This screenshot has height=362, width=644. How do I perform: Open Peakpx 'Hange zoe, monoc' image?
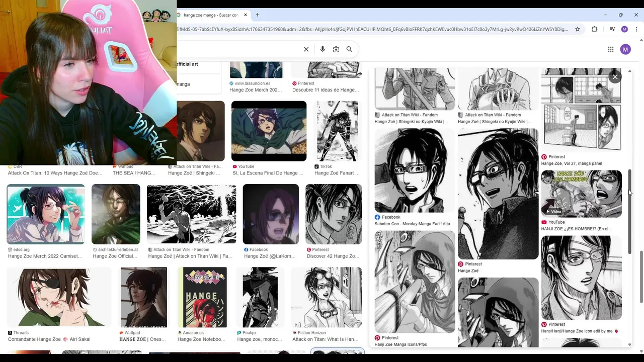click(260, 297)
